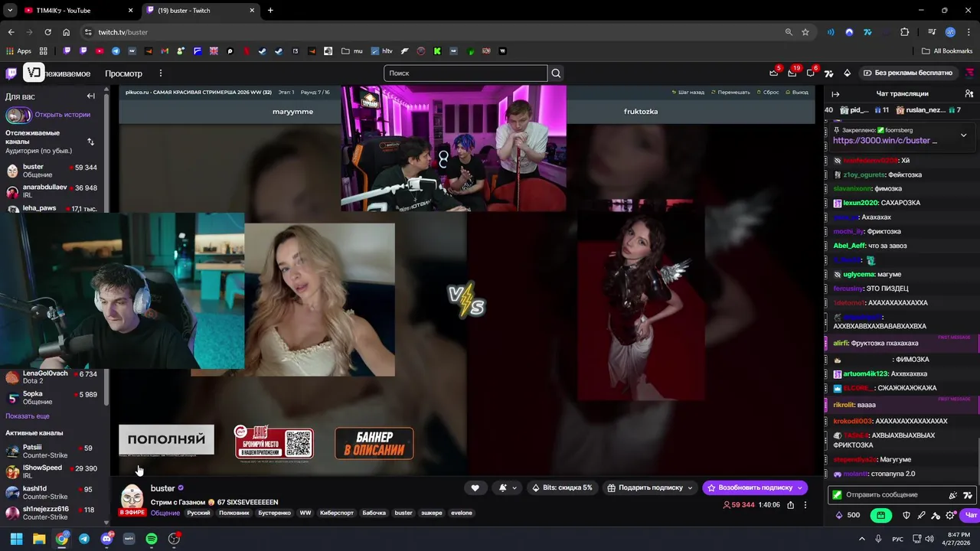Open anarabdullaev channel in sidebar
This screenshot has height=551, width=980.
[x=52, y=191]
